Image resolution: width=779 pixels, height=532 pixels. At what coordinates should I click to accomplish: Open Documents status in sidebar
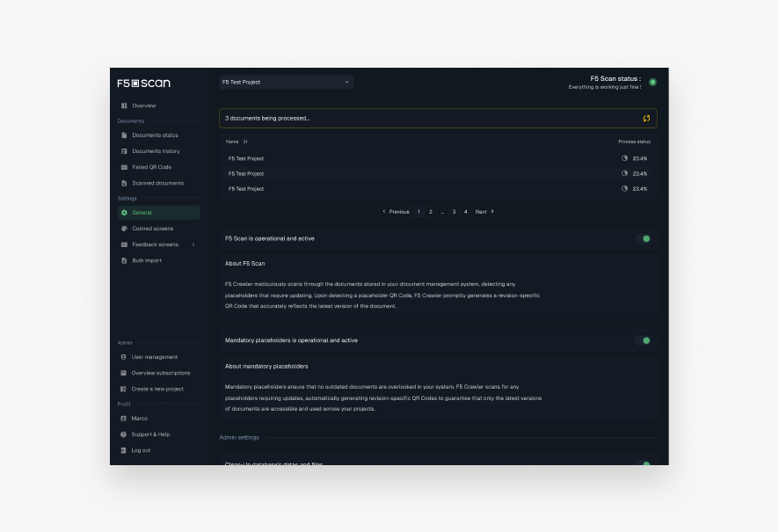[155, 135]
